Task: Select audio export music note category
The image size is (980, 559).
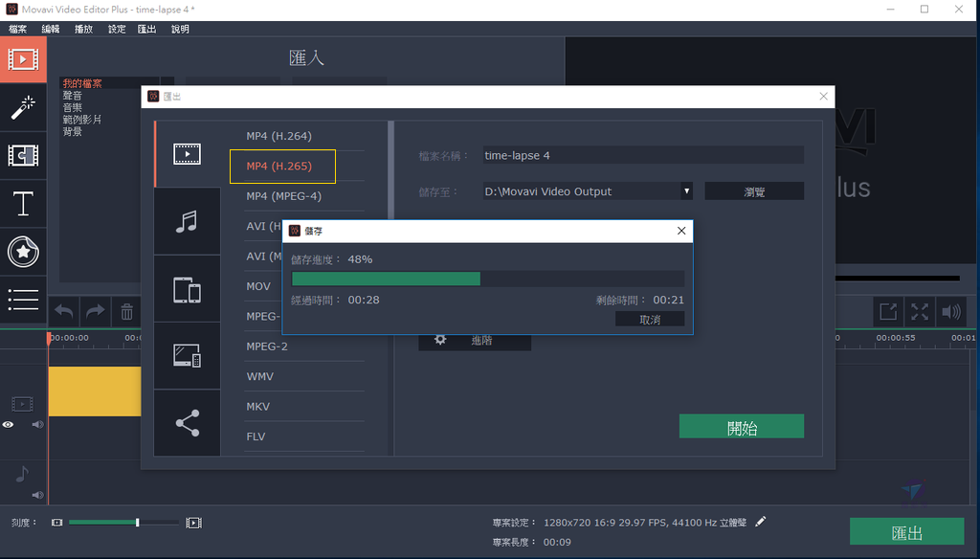Action: point(187,221)
